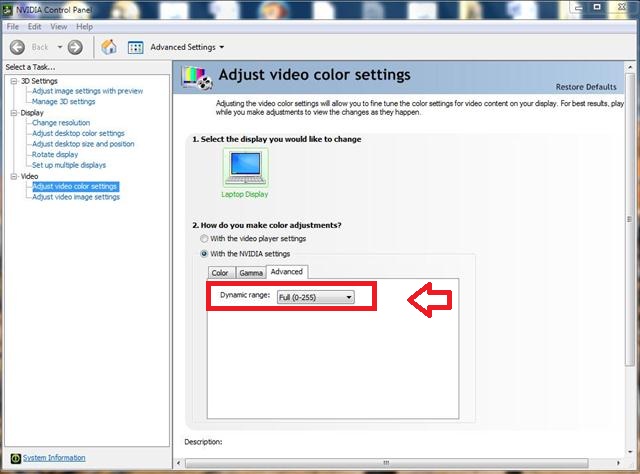The image size is (640, 474).
Task: Go to the Home icon
Action: coord(109,47)
